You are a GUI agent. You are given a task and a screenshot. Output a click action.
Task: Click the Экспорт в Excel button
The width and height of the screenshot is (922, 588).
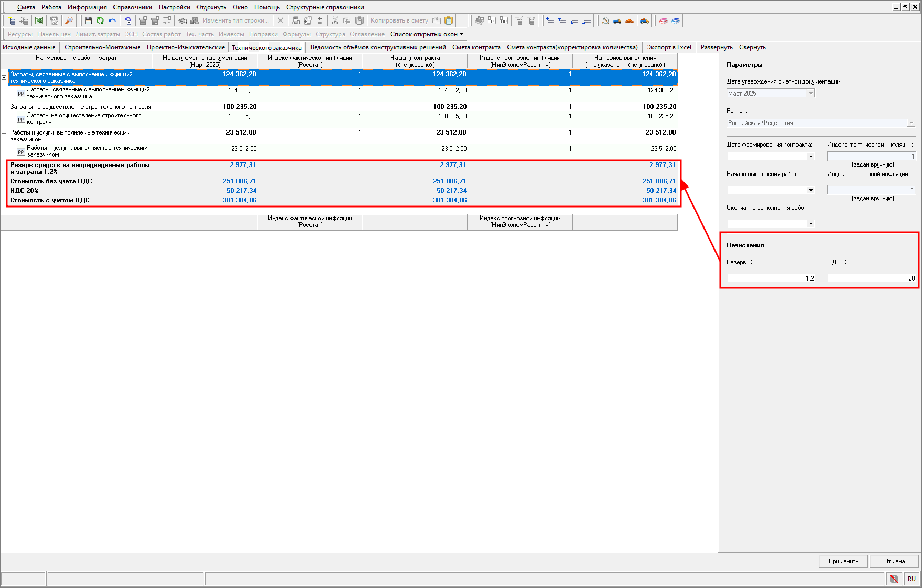click(669, 47)
